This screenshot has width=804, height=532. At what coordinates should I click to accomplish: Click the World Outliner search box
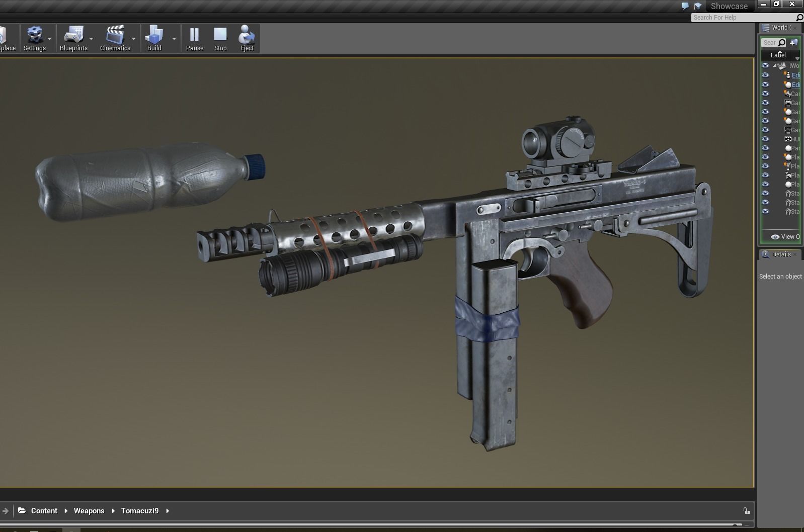click(x=774, y=43)
